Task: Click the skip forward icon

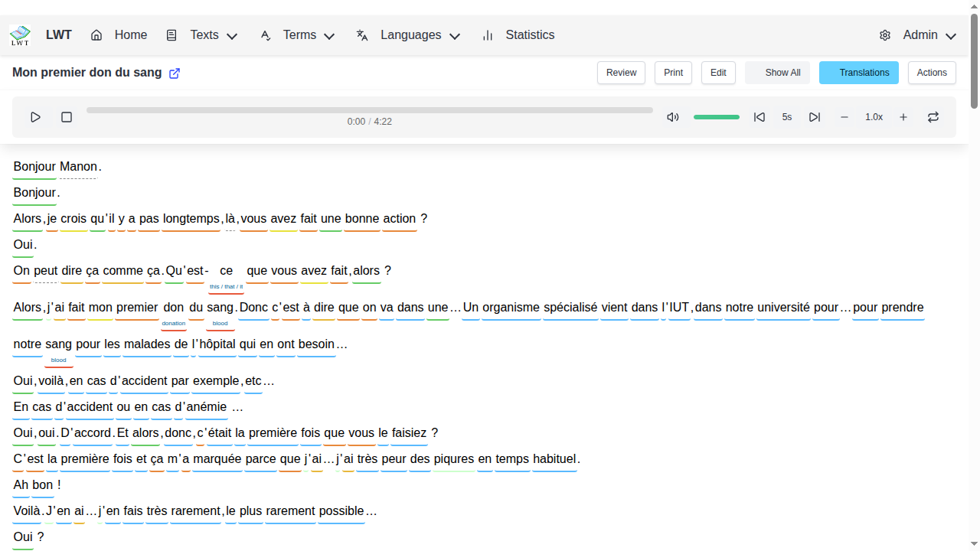Action: pos(815,117)
